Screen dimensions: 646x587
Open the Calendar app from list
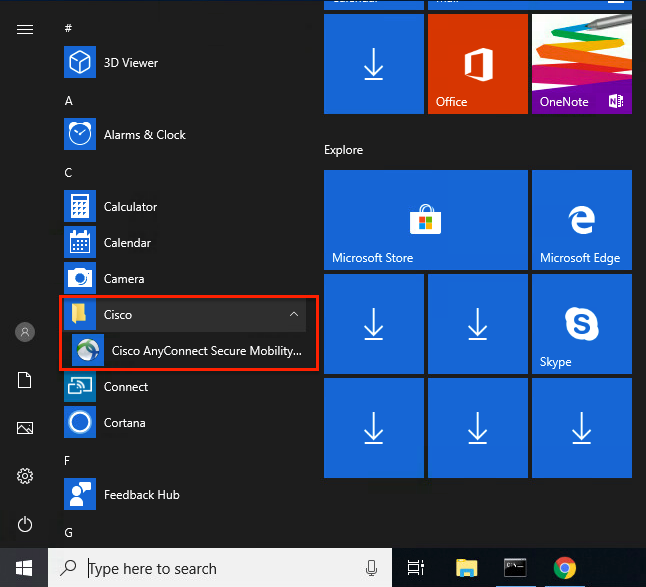[x=185, y=242]
